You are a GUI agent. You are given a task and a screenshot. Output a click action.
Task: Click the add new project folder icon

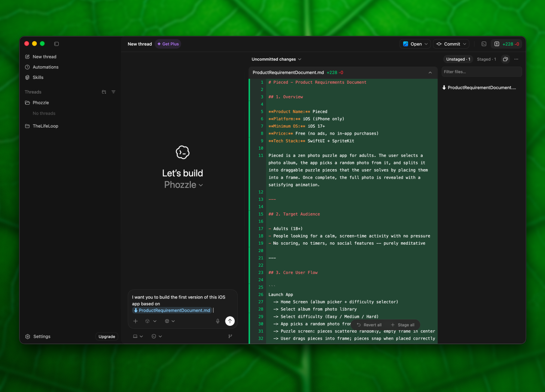pos(104,92)
